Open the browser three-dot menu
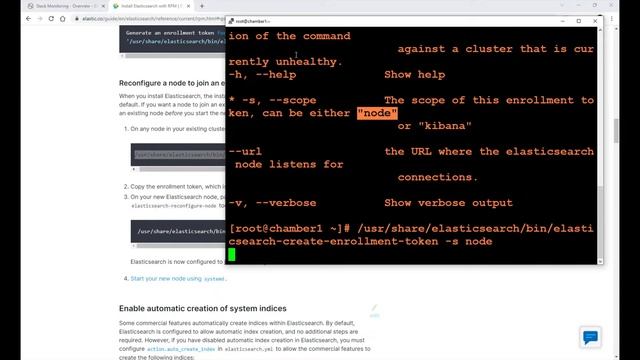 coord(611,18)
